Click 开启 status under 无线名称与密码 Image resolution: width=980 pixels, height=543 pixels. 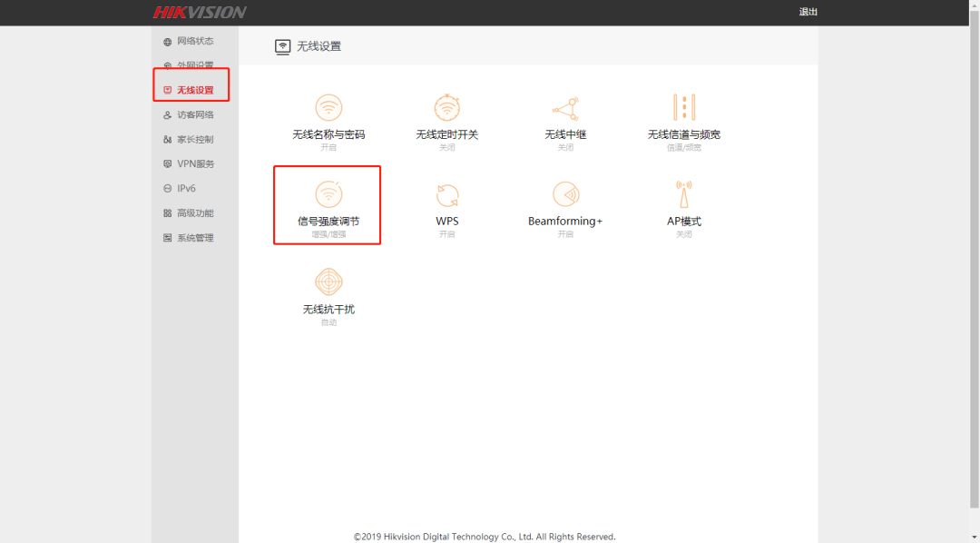tap(328, 148)
